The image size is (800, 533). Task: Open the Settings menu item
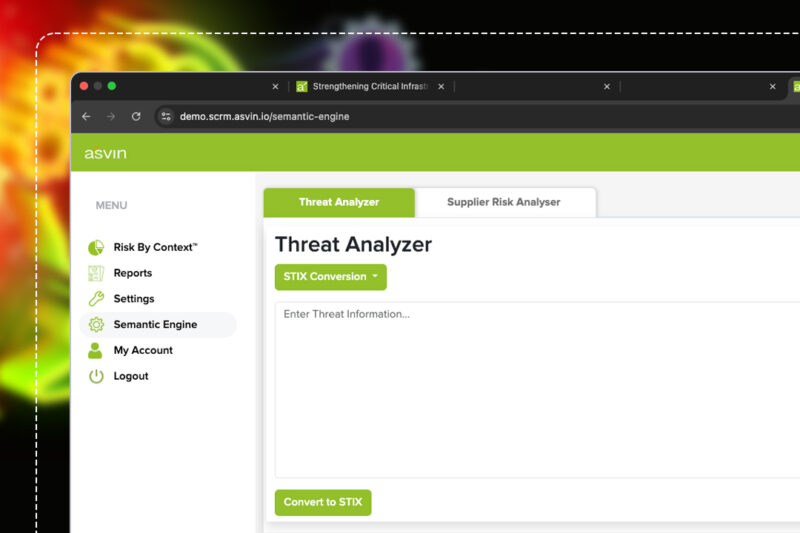click(x=134, y=299)
